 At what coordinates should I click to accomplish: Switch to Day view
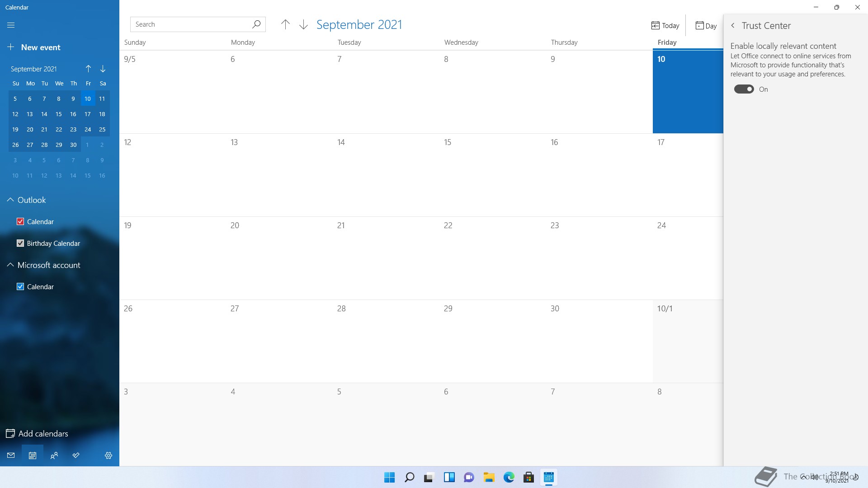point(706,26)
